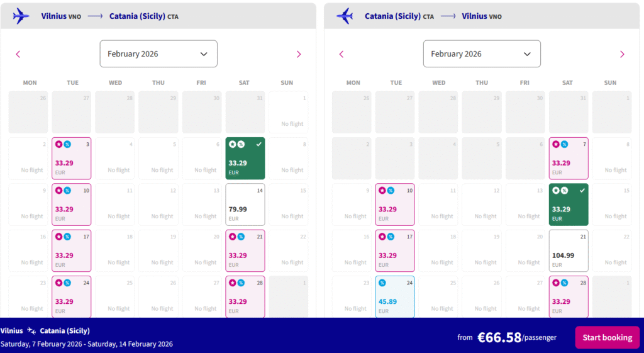Viewport: 644px width, 353px height.
Task: Click the outbound plane icon beside Vilnius
Action: point(21,16)
